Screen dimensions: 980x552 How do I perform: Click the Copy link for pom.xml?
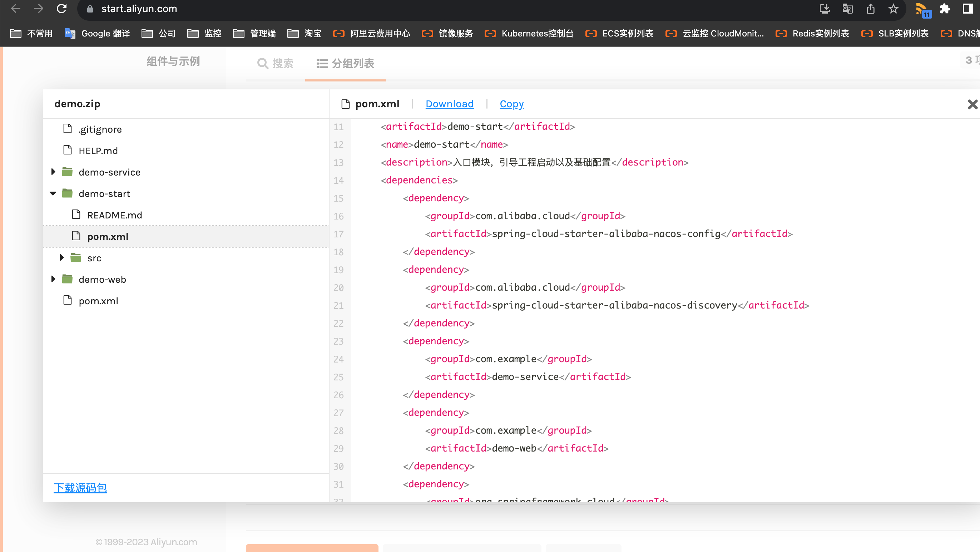tap(512, 104)
